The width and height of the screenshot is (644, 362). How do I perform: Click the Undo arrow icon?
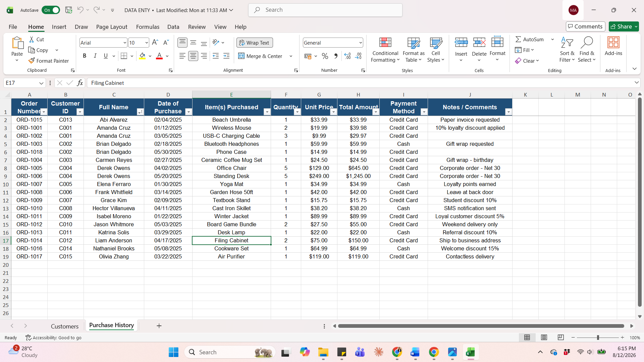(x=80, y=10)
